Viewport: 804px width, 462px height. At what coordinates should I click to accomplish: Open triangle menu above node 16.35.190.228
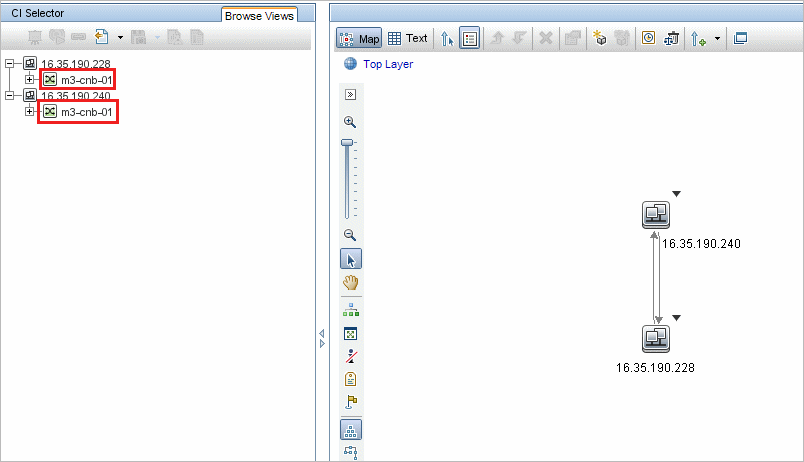click(x=676, y=318)
